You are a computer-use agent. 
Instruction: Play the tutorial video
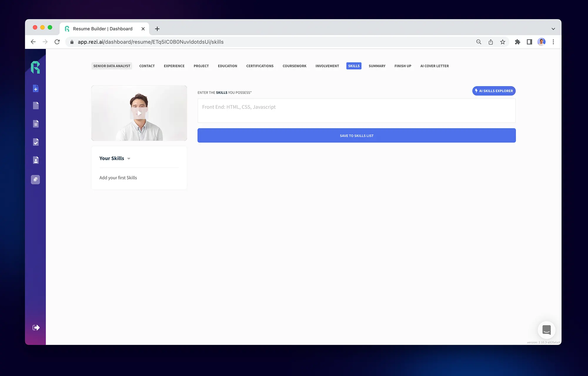139,113
